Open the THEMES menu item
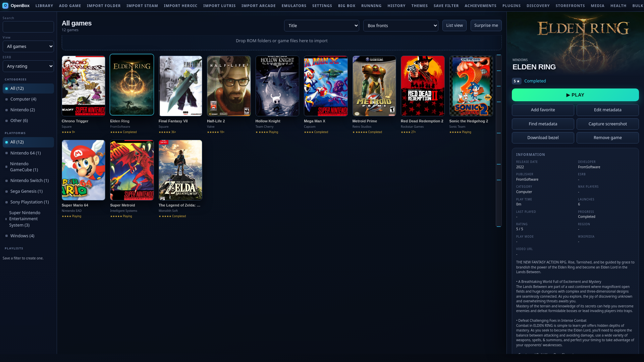 click(419, 6)
